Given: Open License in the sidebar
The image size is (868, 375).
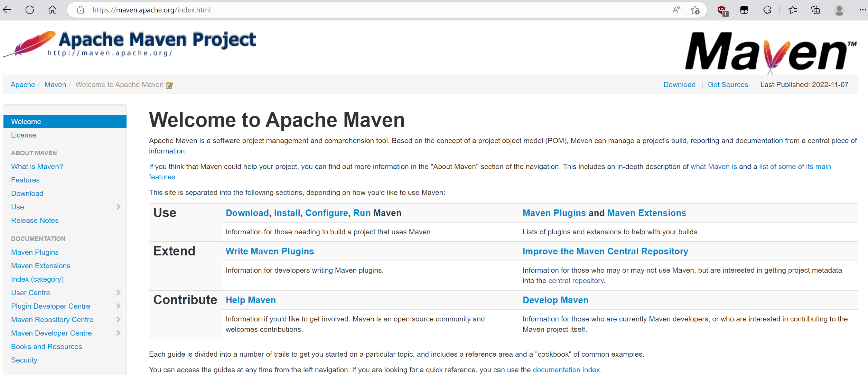Looking at the screenshot, I should (x=24, y=135).
